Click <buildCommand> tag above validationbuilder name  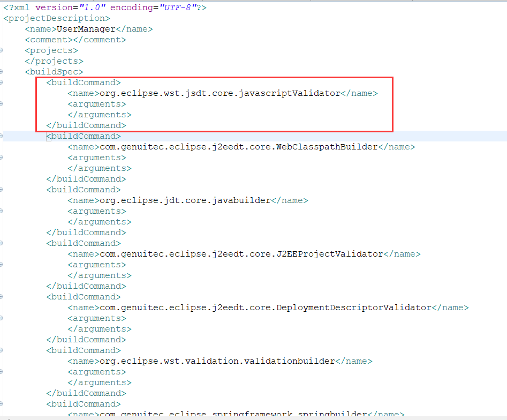[84, 350]
